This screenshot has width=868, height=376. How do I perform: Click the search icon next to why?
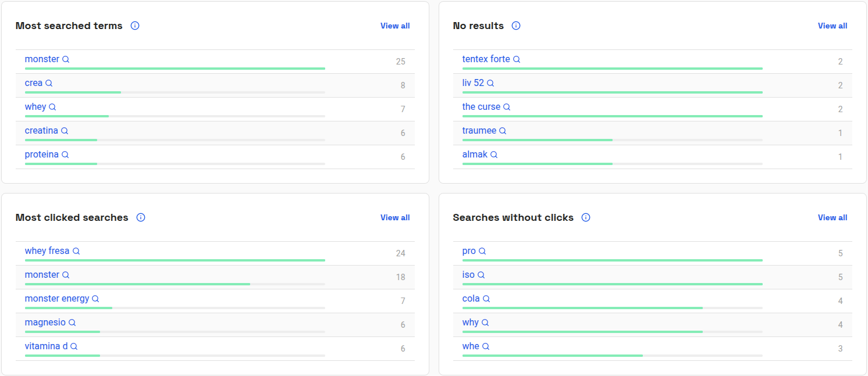tap(485, 323)
